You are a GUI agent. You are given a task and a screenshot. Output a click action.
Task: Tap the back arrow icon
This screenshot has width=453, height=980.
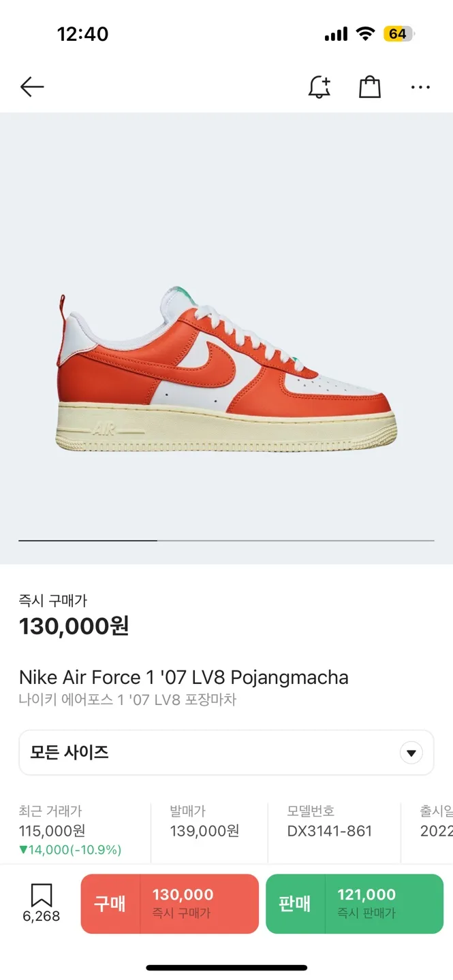pyautogui.click(x=32, y=87)
